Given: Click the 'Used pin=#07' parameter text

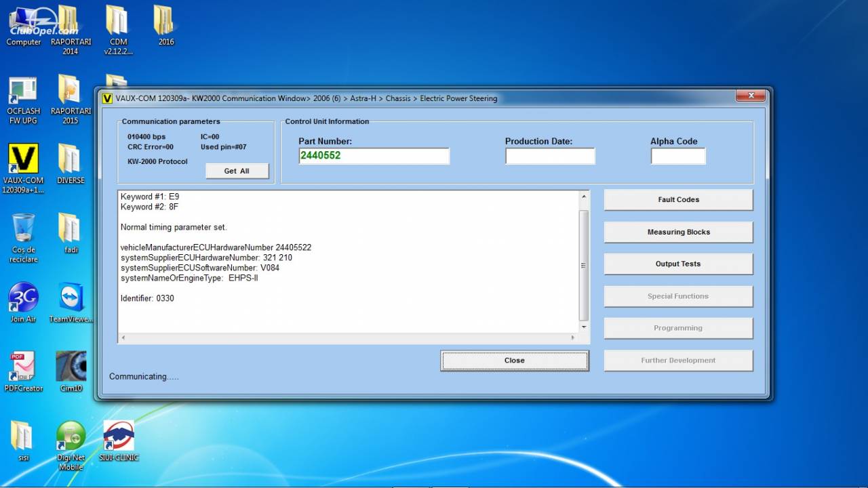Looking at the screenshot, I should click(x=224, y=147).
